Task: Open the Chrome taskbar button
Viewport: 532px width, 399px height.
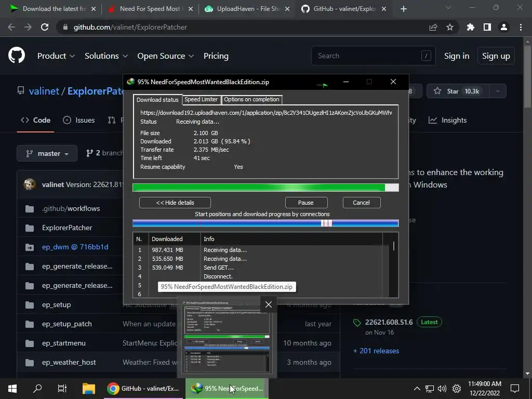Action: click(142, 389)
